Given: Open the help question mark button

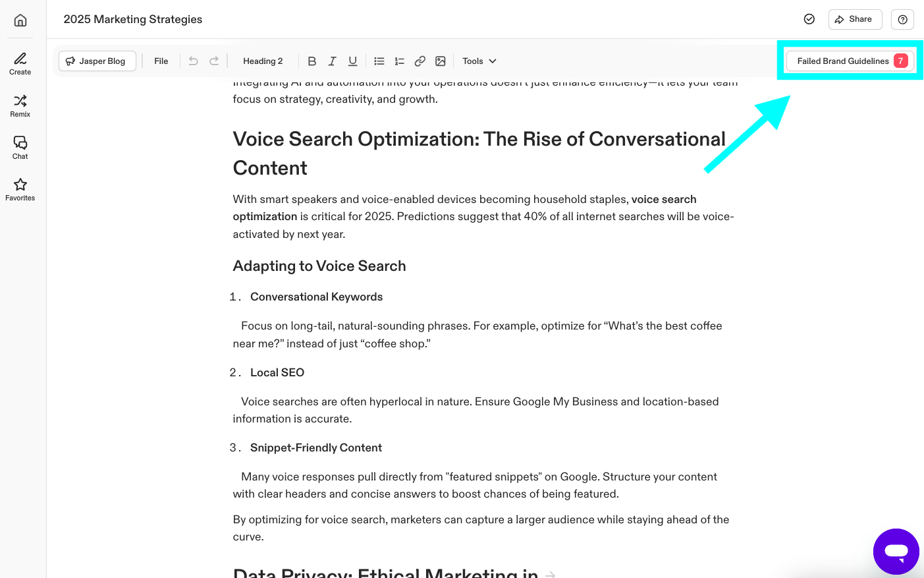Looking at the screenshot, I should click(x=902, y=19).
